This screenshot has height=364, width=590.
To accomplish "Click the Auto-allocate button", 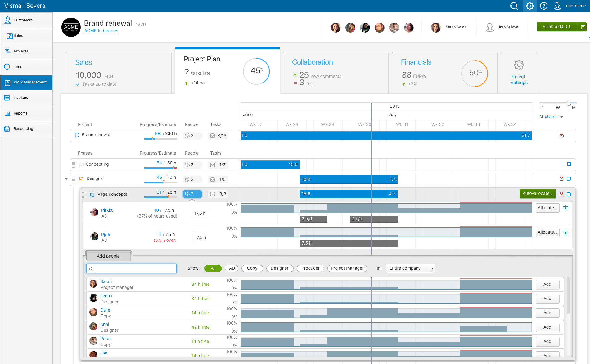I will [x=538, y=194].
